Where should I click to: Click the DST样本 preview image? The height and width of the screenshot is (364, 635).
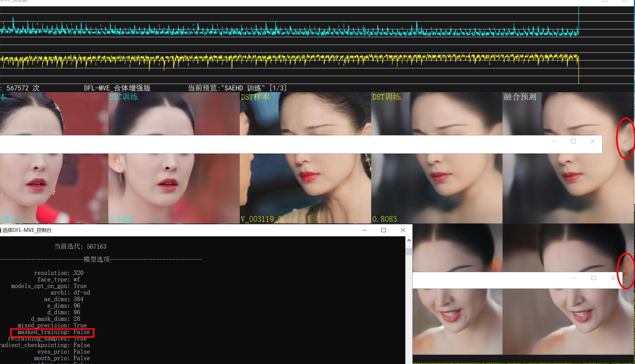point(305,158)
